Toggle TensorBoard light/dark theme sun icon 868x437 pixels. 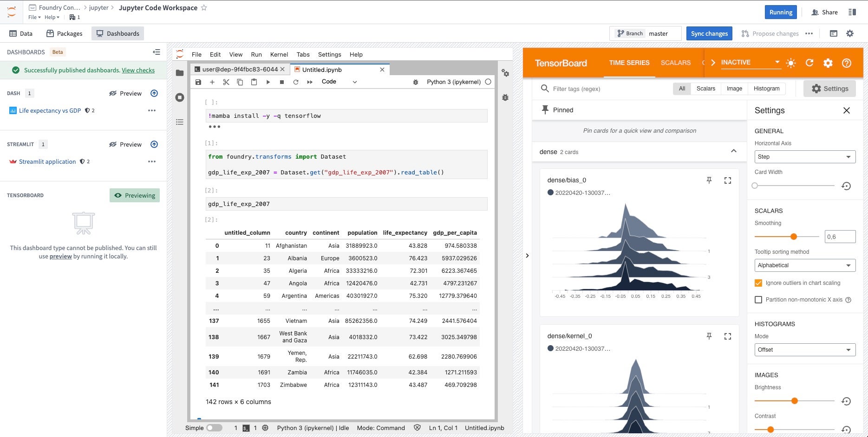click(791, 63)
